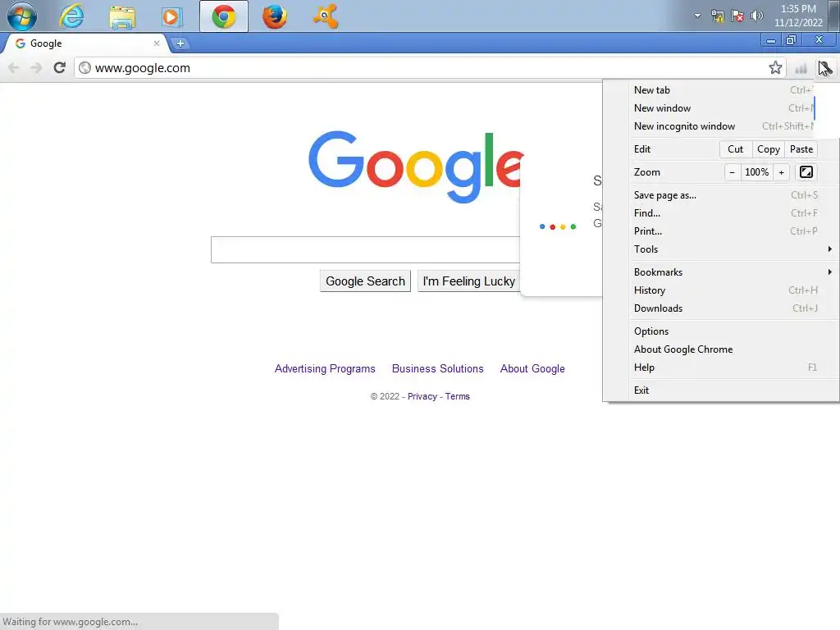Click the Google Search button
The height and width of the screenshot is (630, 840).
coord(365,281)
